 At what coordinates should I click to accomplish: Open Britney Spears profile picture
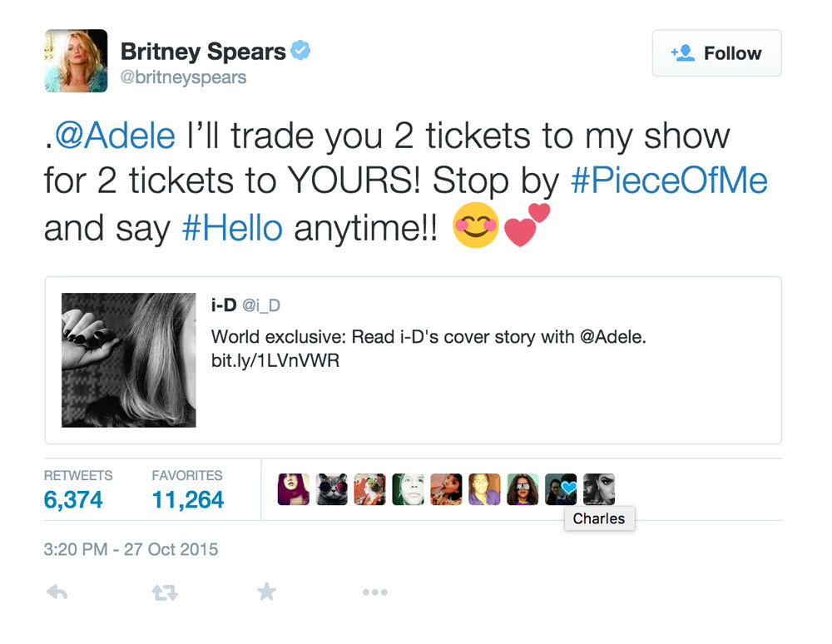[76, 61]
